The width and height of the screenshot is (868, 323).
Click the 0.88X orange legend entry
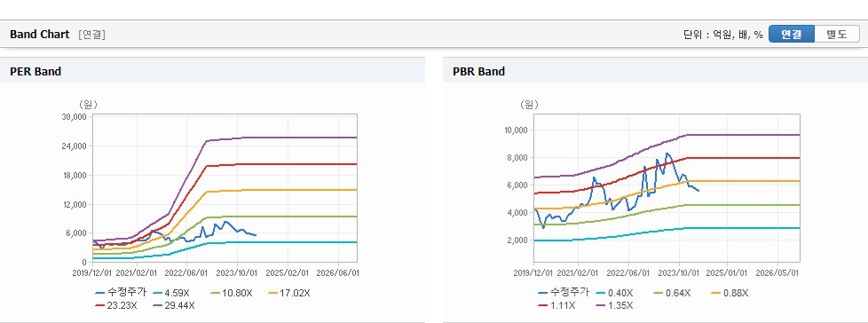pos(730,293)
